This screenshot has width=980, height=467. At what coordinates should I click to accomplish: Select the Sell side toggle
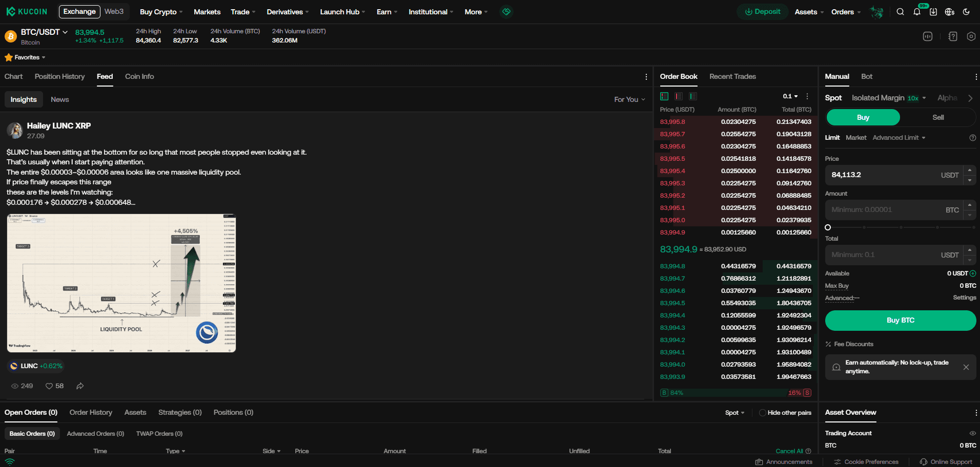pos(938,117)
